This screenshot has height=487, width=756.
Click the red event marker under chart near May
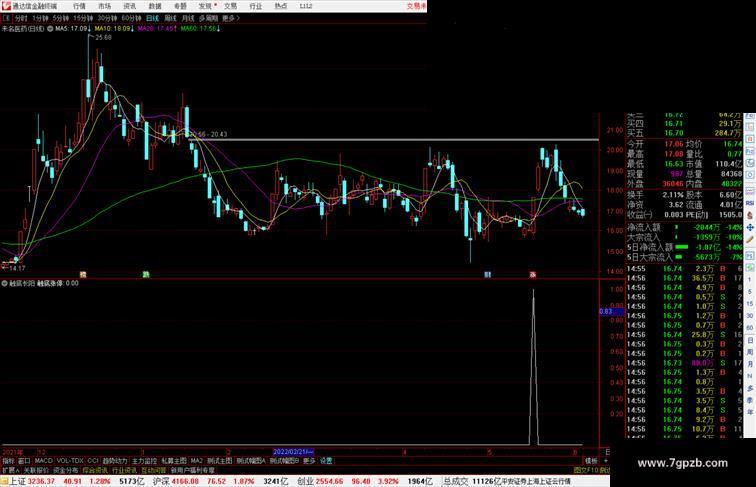[x=533, y=275]
